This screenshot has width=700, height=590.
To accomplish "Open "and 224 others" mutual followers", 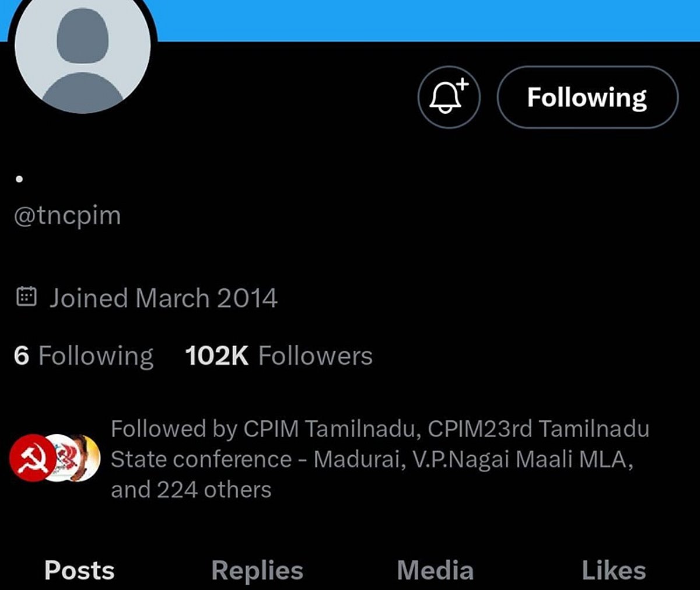I will 191,490.
